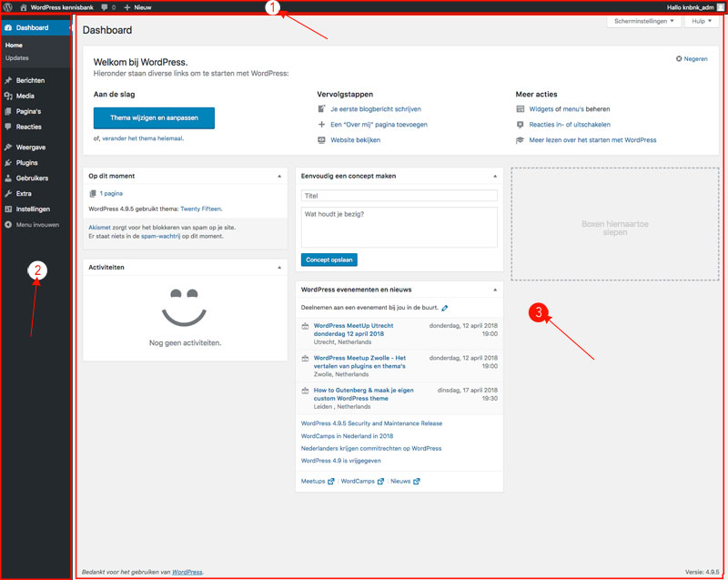Click the WordPress link in footer
728x580 pixels.
(x=187, y=572)
